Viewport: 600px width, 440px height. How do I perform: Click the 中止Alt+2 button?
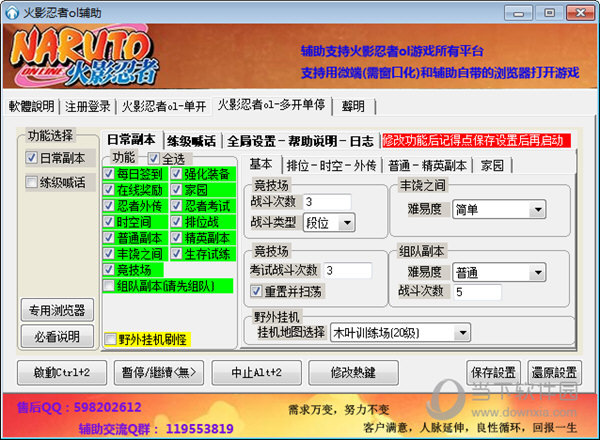(x=256, y=372)
